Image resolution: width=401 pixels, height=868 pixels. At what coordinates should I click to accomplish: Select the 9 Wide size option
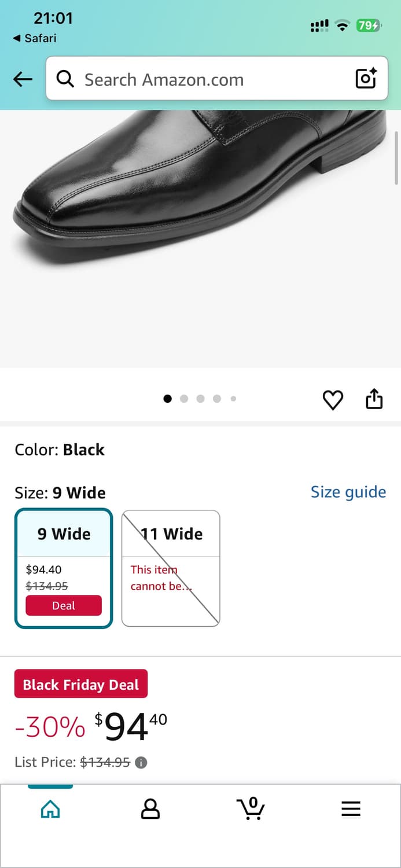click(64, 534)
